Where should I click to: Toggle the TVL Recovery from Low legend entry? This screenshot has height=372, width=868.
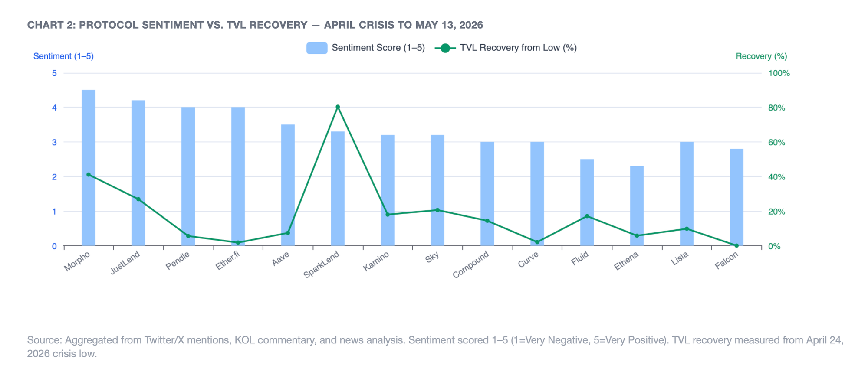point(506,48)
